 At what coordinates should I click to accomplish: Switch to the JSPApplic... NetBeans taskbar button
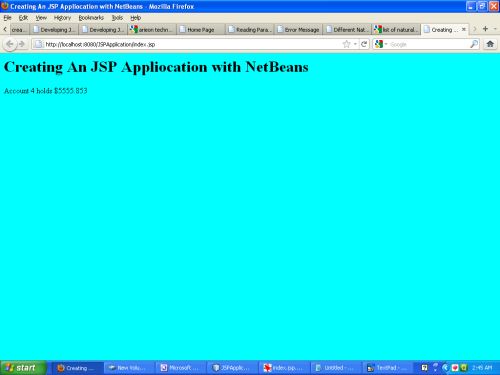pyautogui.click(x=233, y=368)
